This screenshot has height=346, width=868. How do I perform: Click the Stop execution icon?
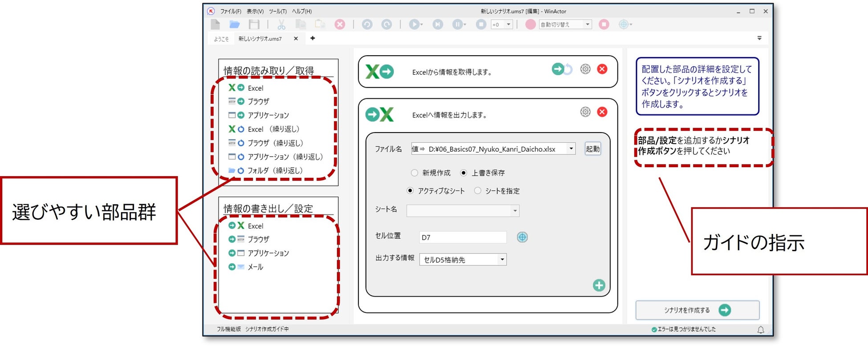coord(481,24)
